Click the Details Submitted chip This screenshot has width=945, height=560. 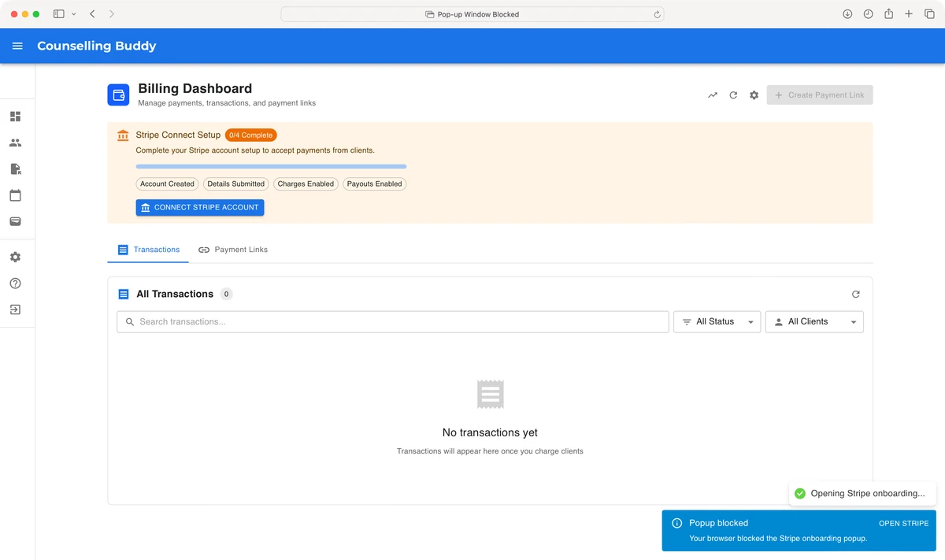tap(236, 184)
